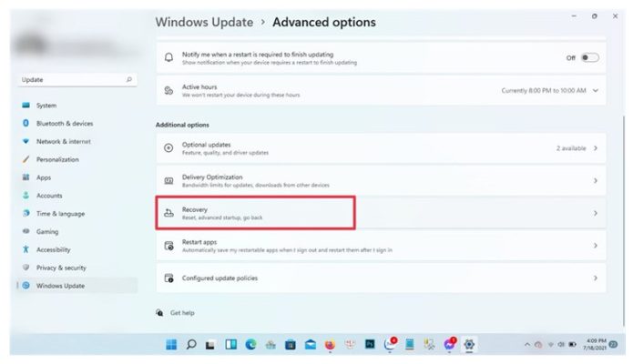Click the Windows Update breadcrumb link
633x364 pixels.
[204, 22]
